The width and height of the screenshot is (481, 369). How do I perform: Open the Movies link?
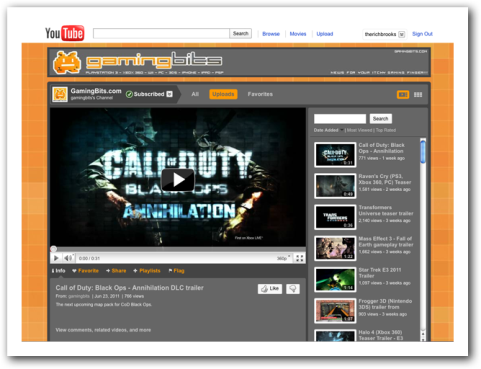click(x=298, y=34)
